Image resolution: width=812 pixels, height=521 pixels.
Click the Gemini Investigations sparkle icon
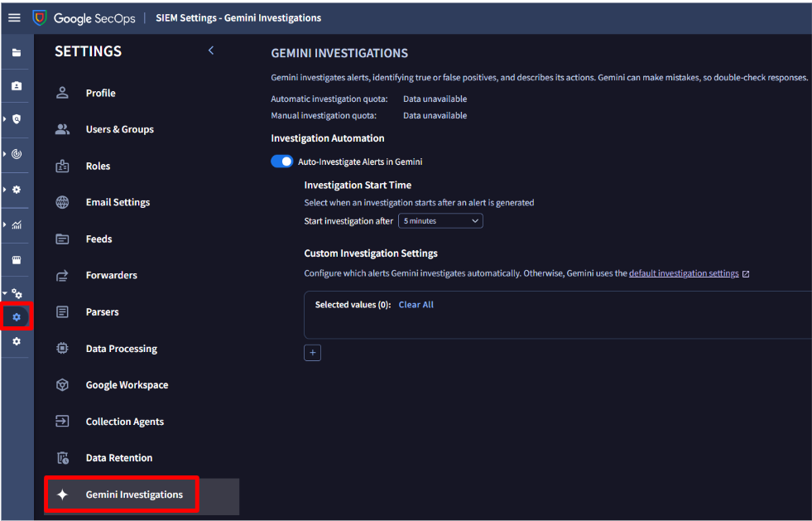coord(62,494)
